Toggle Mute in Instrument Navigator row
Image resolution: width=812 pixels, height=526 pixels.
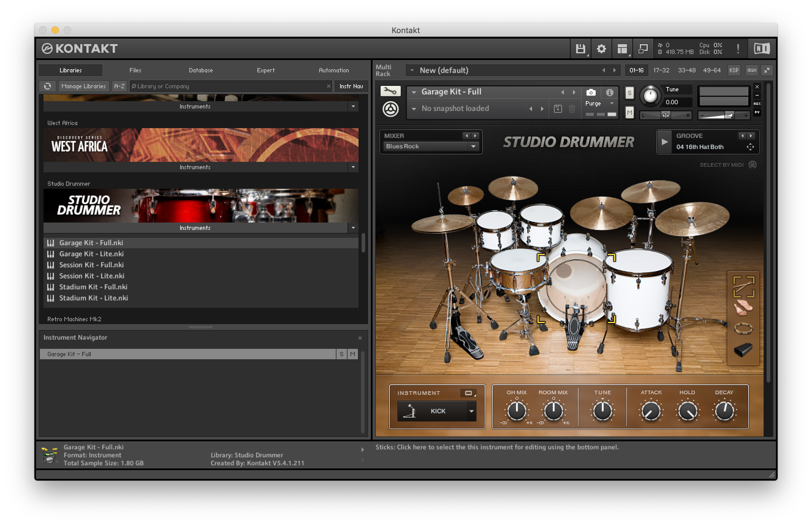point(352,354)
